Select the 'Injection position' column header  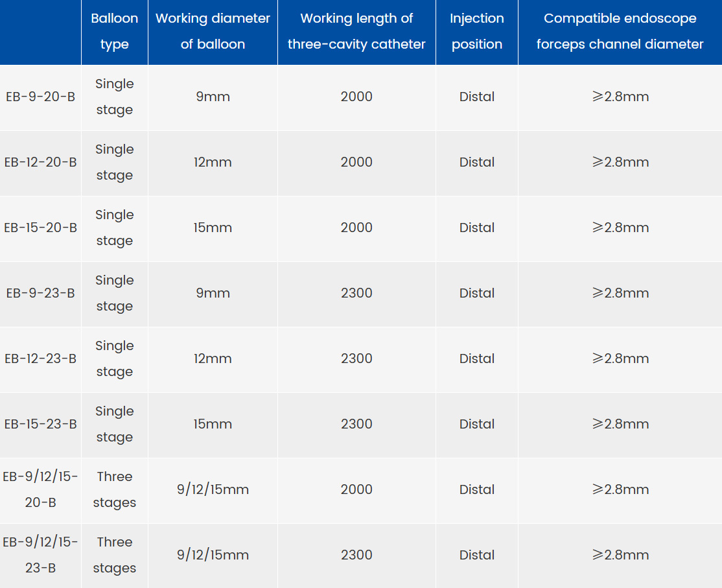[476, 31]
